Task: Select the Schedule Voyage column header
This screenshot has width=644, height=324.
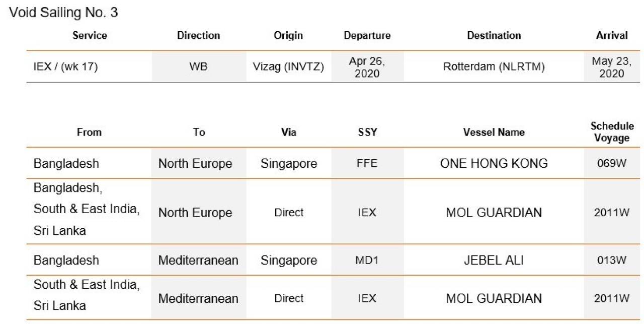Action: (612, 132)
